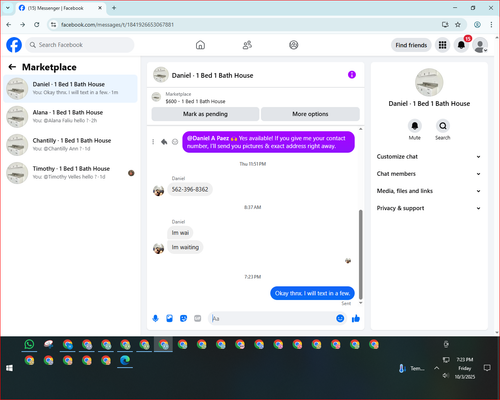Click More options button

[x=310, y=114]
